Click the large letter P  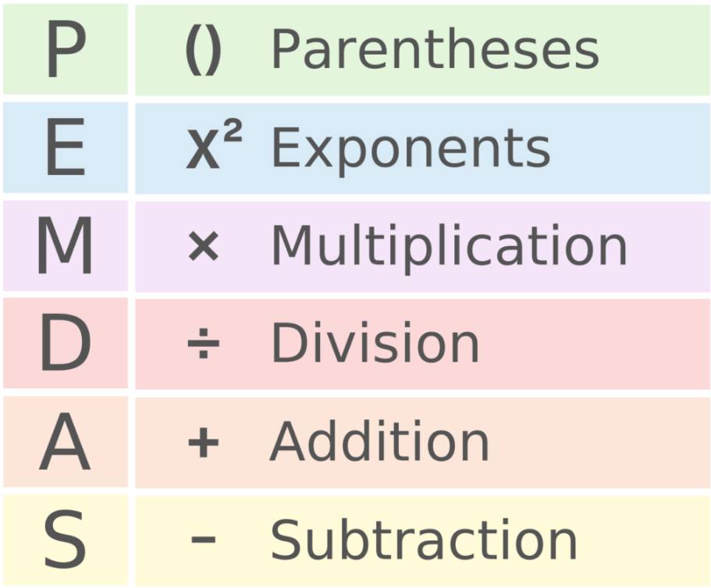tap(66, 50)
